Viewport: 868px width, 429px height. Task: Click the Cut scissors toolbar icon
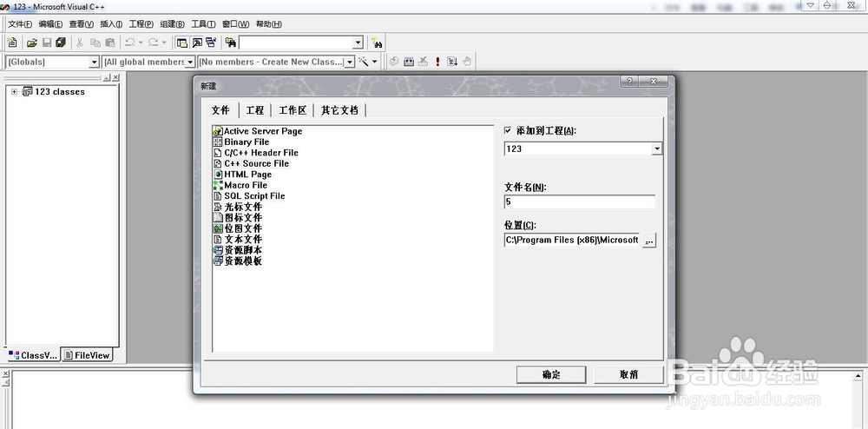[x=80, y=43]
